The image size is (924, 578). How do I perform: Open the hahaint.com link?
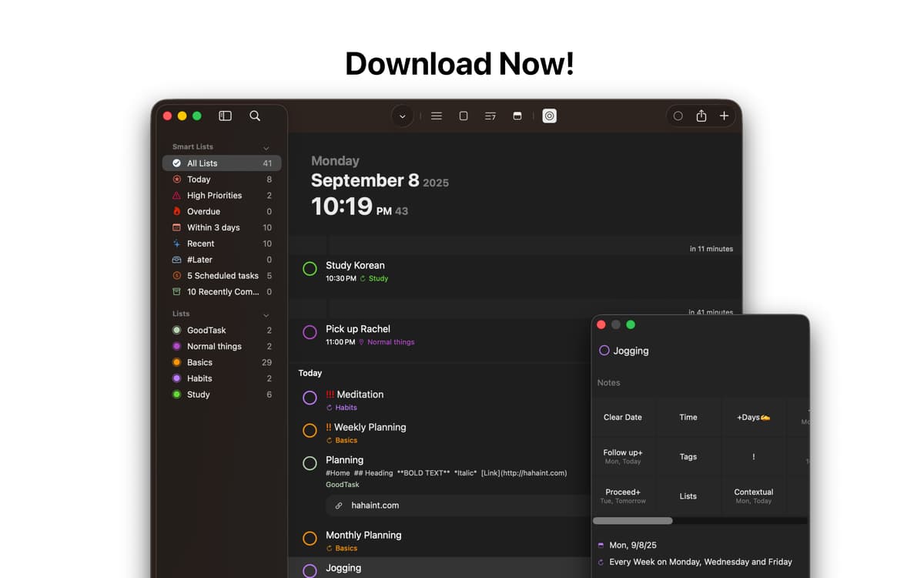(375, 506)
